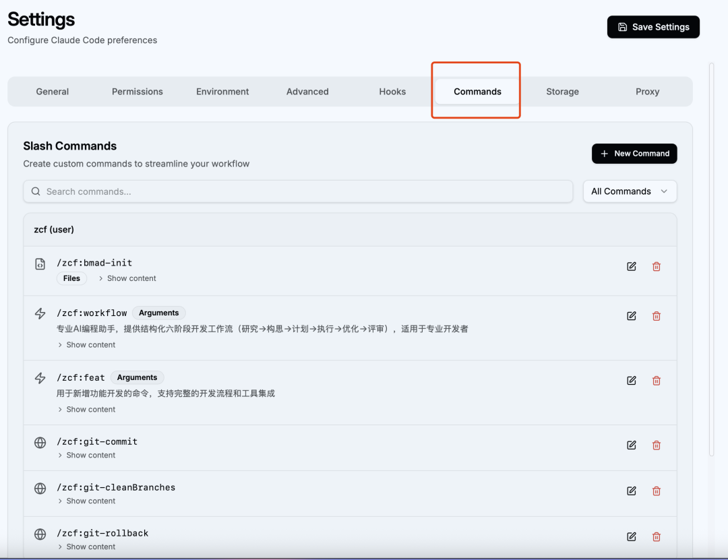Open the Environment tab
728x560 pixels.
click(222, 92)
